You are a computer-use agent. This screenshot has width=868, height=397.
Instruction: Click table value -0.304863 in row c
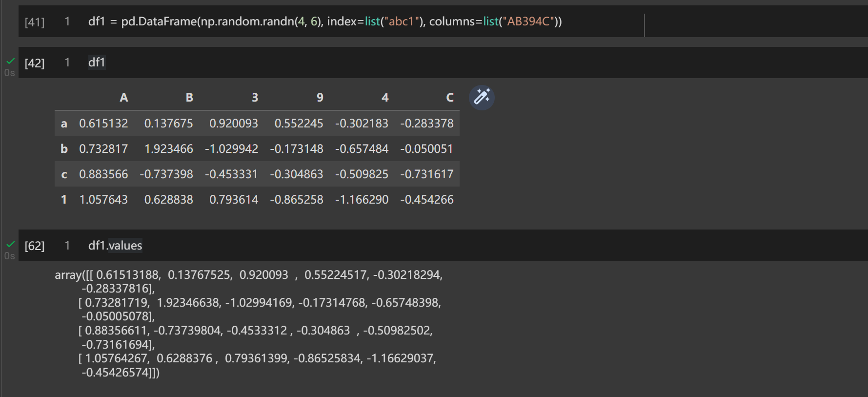pyautogui.click(x=297, y=174)
